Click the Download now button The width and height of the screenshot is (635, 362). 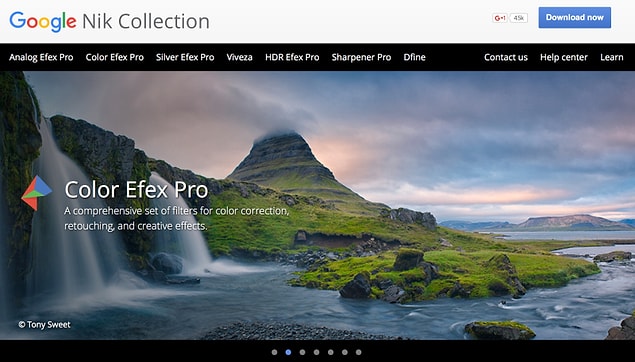coord(575,17)
